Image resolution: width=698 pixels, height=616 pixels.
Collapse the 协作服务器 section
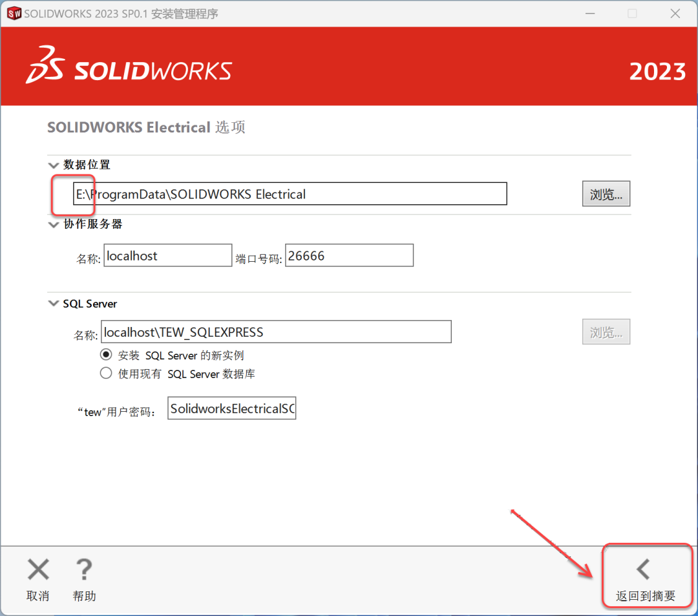coord(54,225)
